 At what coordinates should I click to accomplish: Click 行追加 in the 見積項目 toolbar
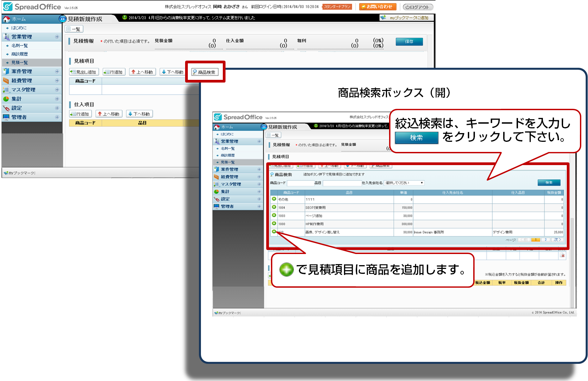click(114, 72)
